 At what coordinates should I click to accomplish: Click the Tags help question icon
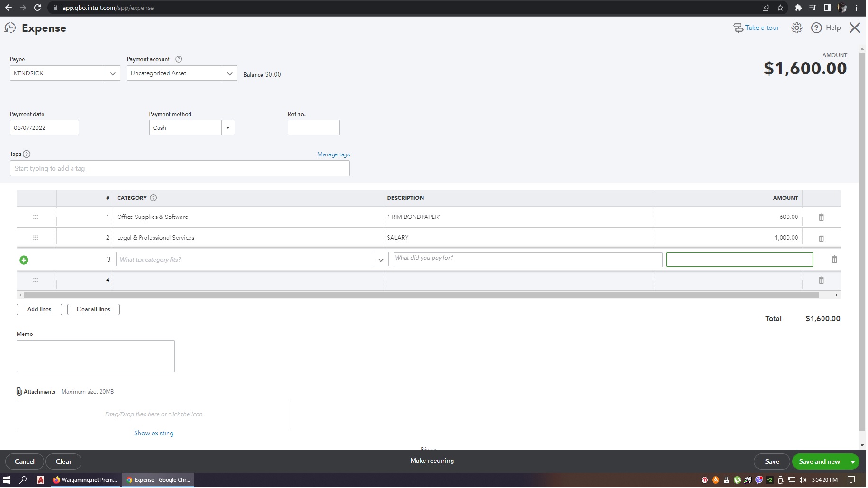point(27,154)
